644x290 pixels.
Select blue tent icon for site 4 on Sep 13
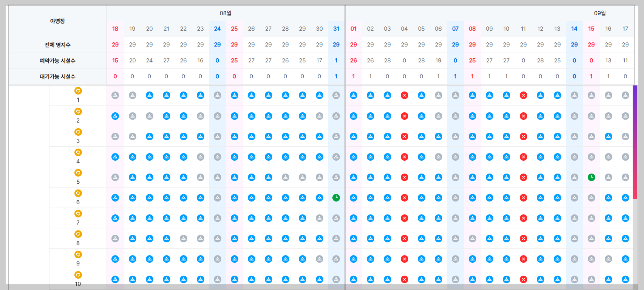tap(558, 157)
